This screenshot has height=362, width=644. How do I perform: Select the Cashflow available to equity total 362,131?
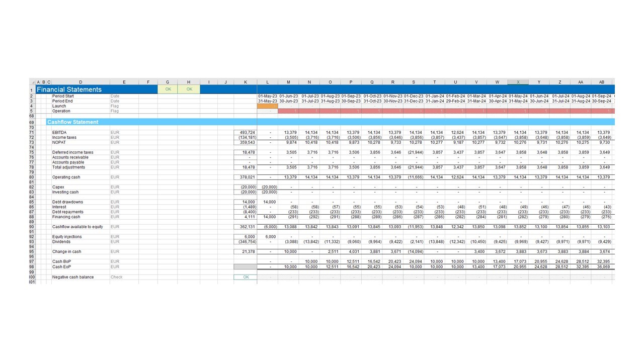pos(245,227)
